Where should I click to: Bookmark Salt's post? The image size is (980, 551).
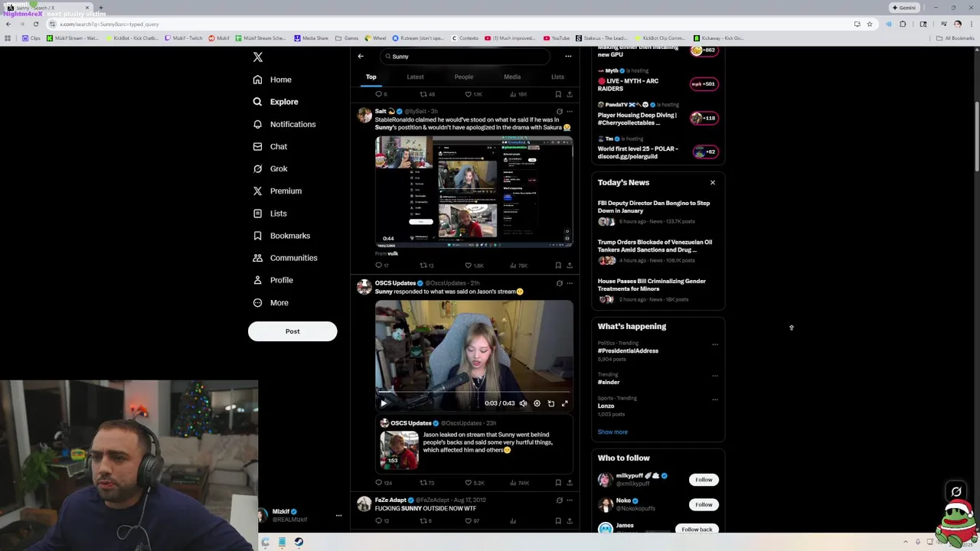click(x=558, y=266)
